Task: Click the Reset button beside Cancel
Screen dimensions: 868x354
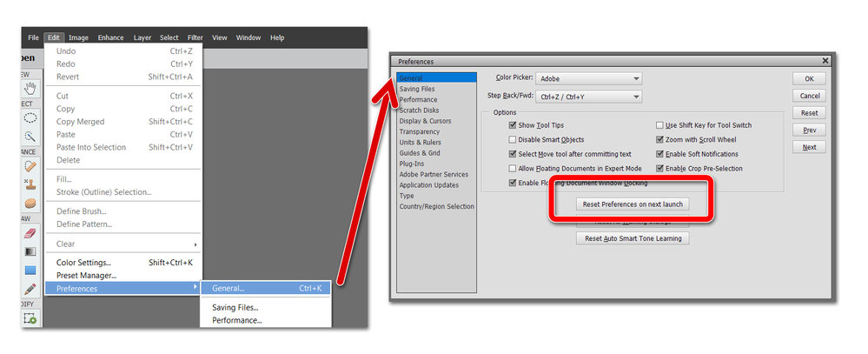Action: (x=809, y=113)
